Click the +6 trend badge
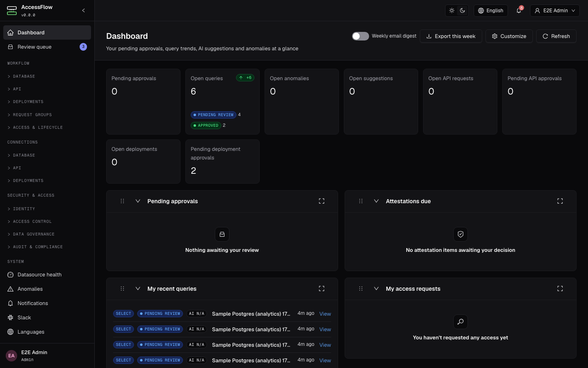Image resolution: width=588 pixels, height=368 pixels. 245,78
